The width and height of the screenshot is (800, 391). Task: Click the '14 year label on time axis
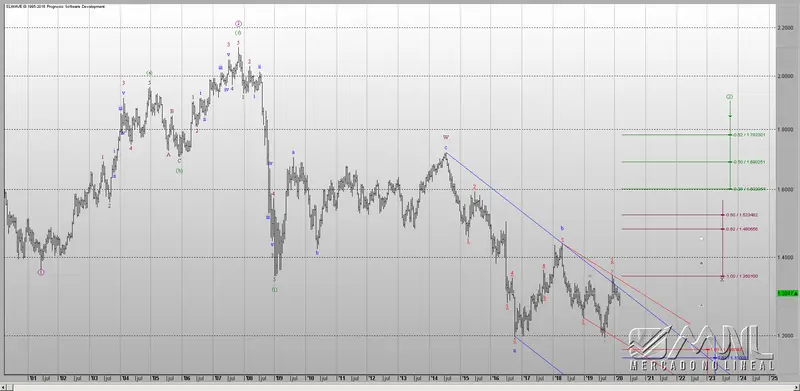click(434, 379)
